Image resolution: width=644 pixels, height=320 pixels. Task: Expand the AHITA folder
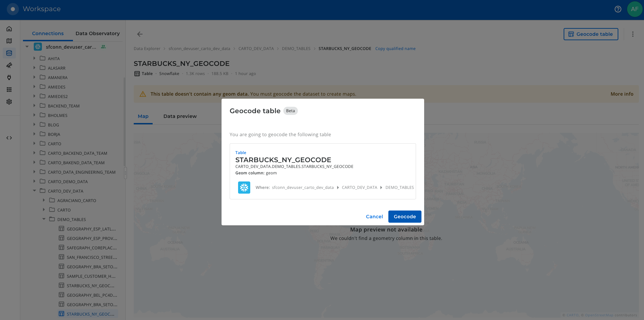click(x=34, y=58)
